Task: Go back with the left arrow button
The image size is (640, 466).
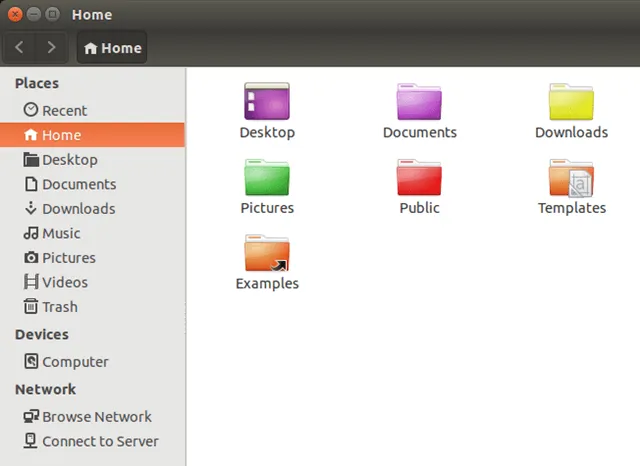Action: 19,47
